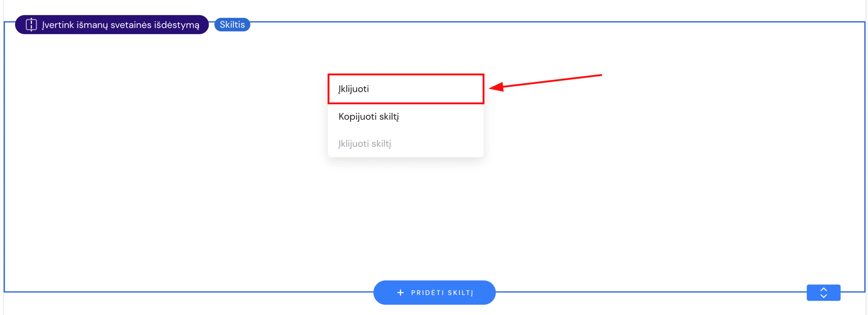The width and height of the screenshot is (868, 315).
Task: Click the blue right edge of the section
Action: tap(865, 156)
